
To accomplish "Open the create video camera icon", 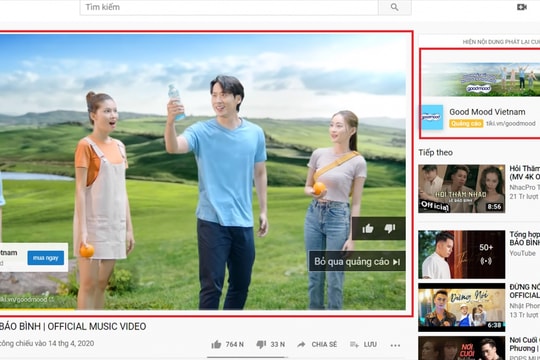I will [522, 7].
